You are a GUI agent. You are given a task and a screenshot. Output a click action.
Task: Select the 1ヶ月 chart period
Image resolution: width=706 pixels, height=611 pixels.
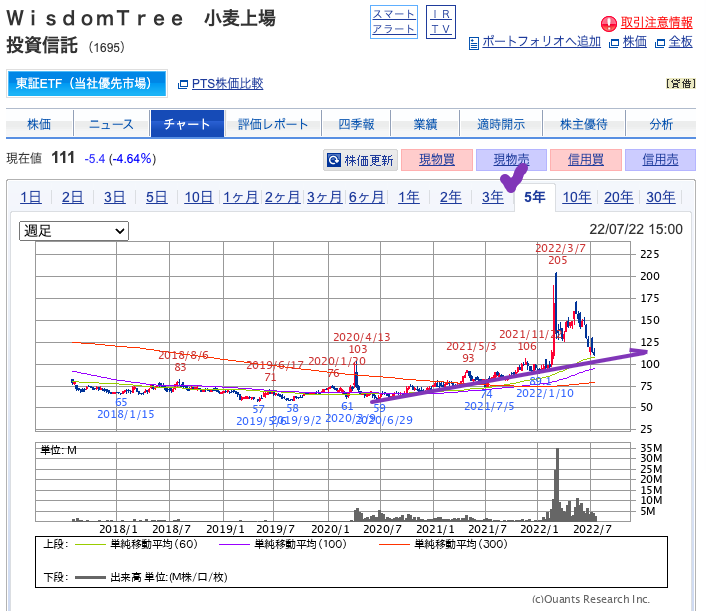click(240, 197)
